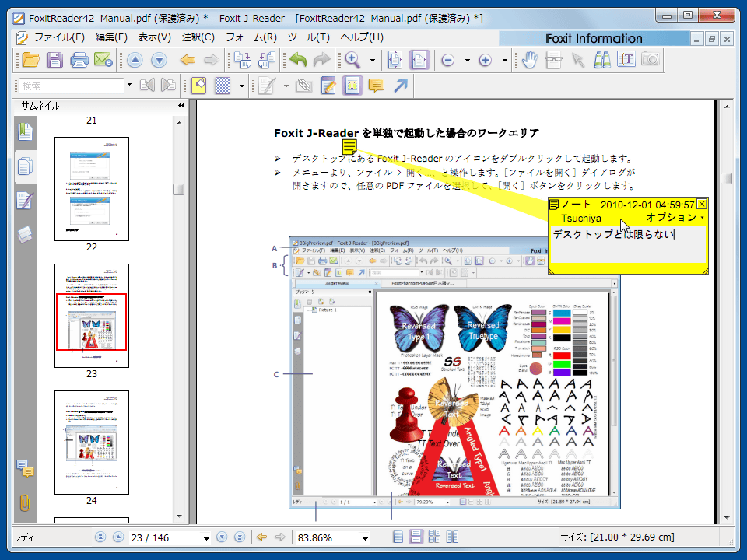Open the note オプション dropdown
This screenshot has height=560, width=747.
pyautogui.click(x=675, y=218)
